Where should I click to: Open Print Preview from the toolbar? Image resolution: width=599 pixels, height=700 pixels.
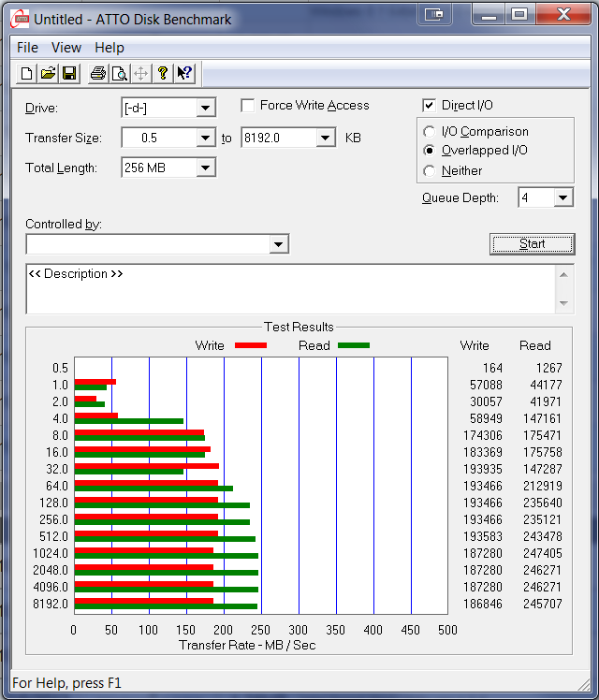point(119,73)
